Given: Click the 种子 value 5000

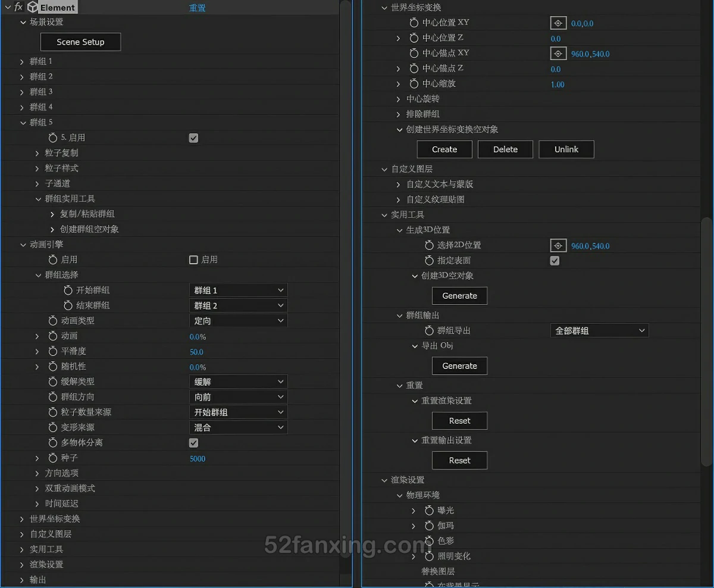Looking at the screenshot, I should [198, 459].
